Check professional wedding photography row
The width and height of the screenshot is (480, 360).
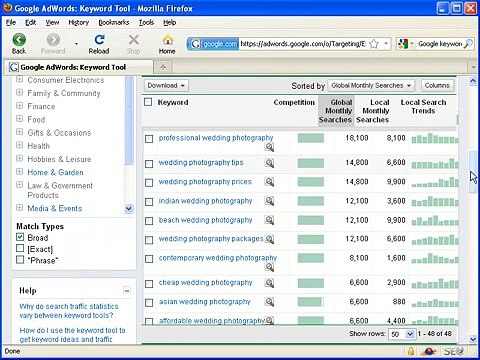click(149, 139)
